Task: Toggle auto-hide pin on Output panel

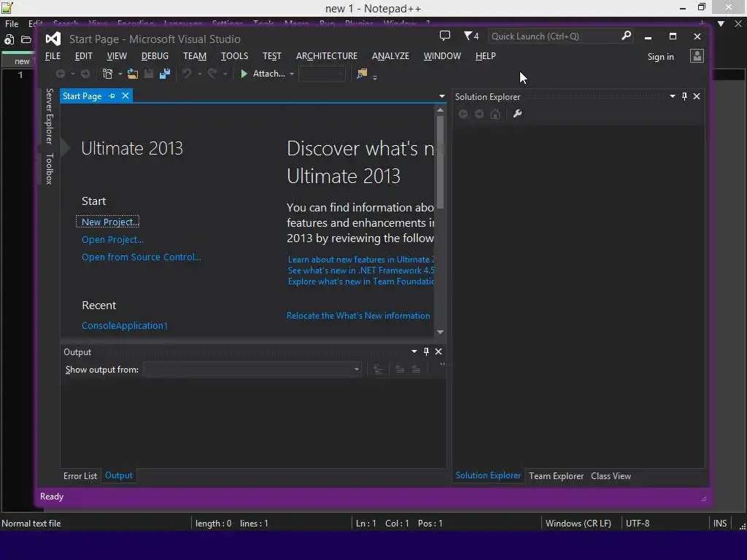Action: click(x=426, y=351)
